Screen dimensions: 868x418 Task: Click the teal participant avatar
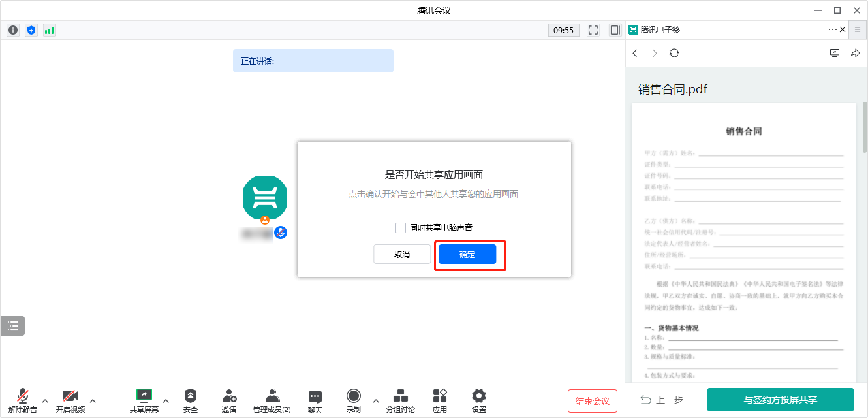(x=265, y=198)
